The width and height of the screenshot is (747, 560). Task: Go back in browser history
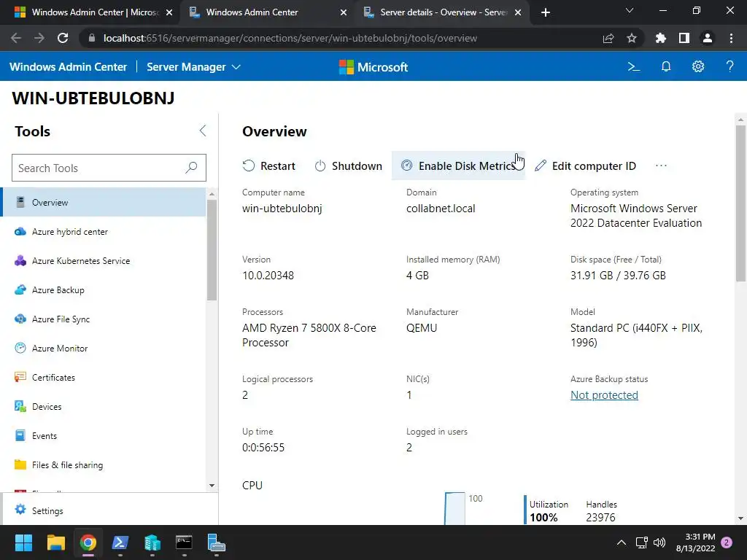[x=16, y=38]
